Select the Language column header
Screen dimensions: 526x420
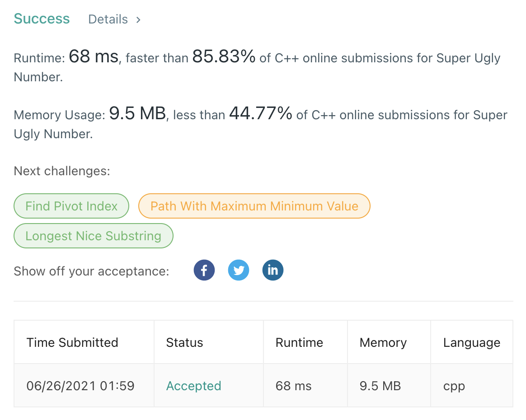point(471,342)
